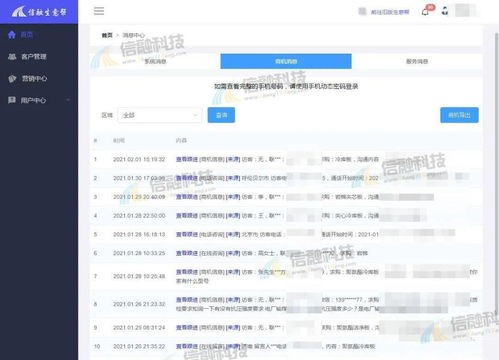Click the customer service headset icon
The height and width of the screenshot is (360, 499).
(x=445, y=11)
